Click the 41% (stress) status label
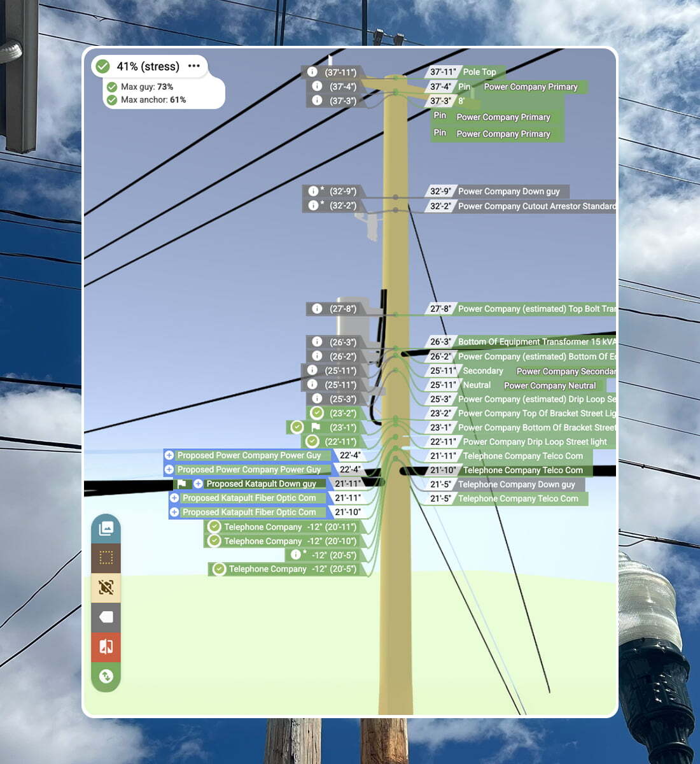 coord(148,66)
